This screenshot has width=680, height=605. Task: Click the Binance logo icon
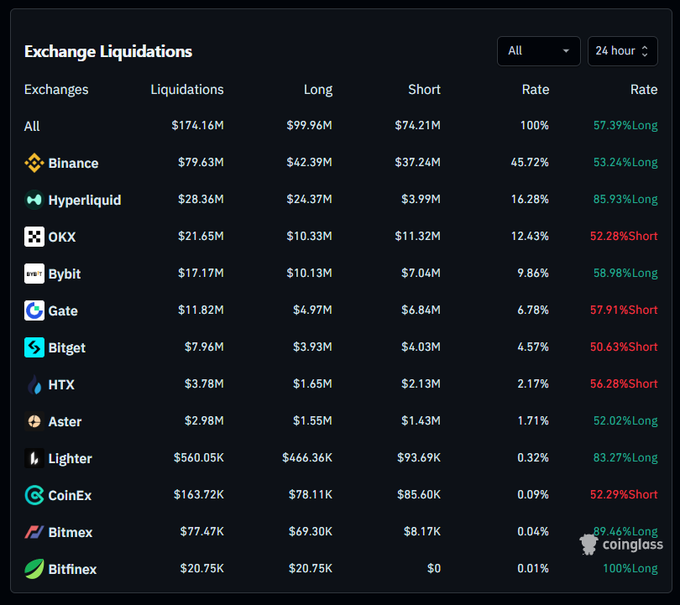pyautogui.click(x=34, y=163)
